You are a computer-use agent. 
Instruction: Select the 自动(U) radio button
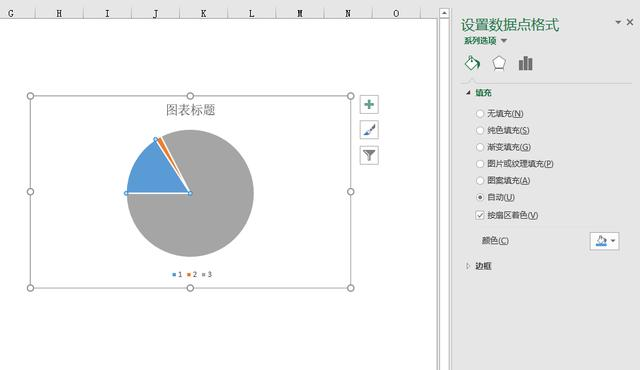(x=480, y=197)
